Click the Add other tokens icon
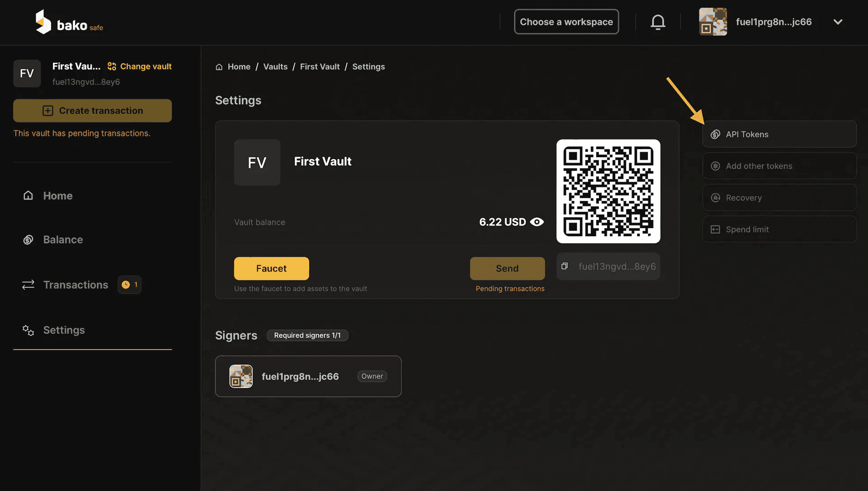 pyautogui.click(x=715, y=166)
